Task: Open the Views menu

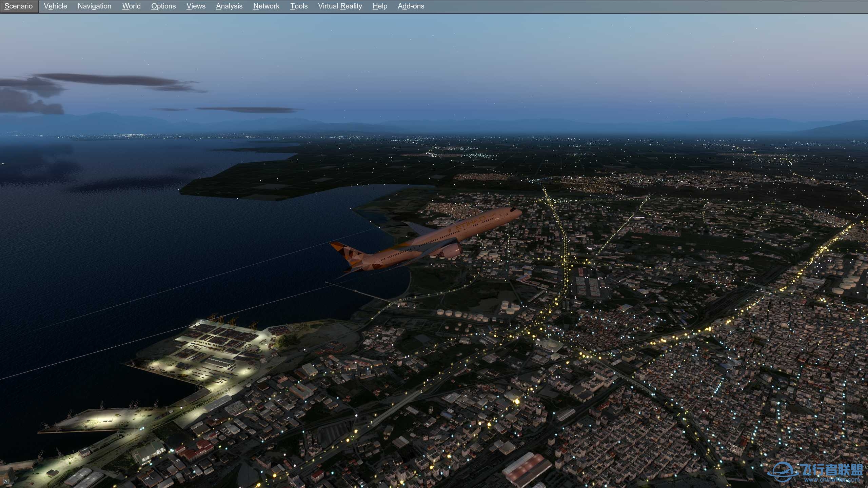Action: point(196,6)
